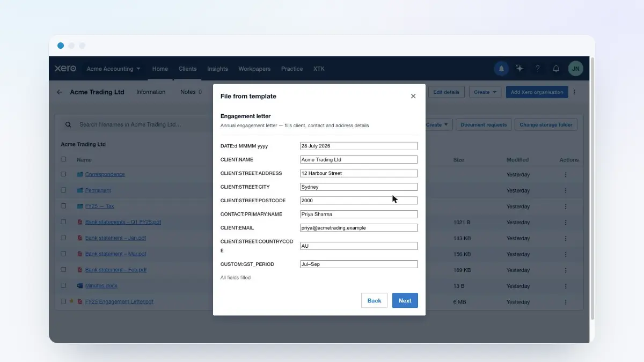Click the PDF icon for Bank statement – Feb.pdf

[x=80, y=270]
